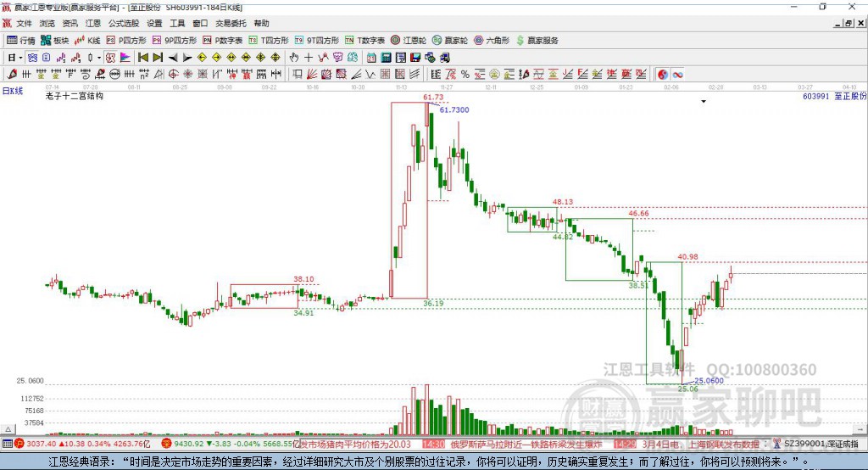The image size is (868, 470).
Task: Select the n² square tool icon
Action: coord(144,75)
